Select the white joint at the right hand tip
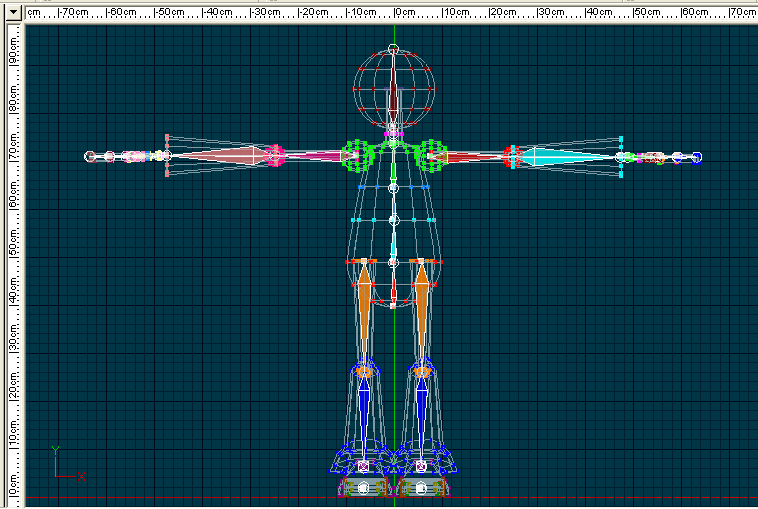This screenshot has height=509, width=758. (x=697, y=157)
